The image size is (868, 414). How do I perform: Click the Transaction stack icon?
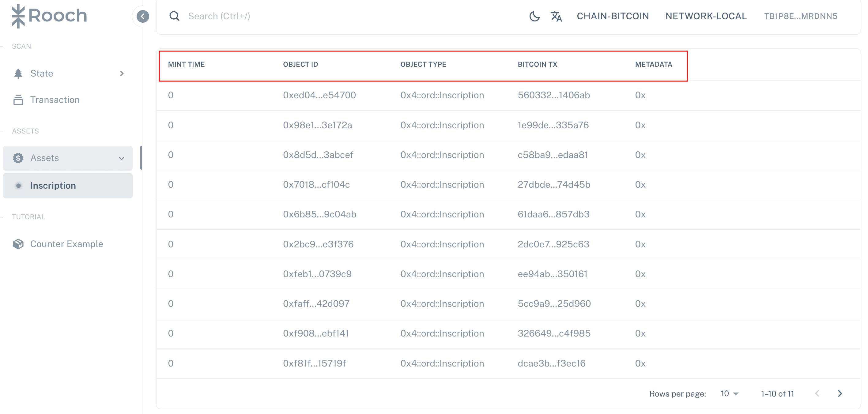[18, 100]
